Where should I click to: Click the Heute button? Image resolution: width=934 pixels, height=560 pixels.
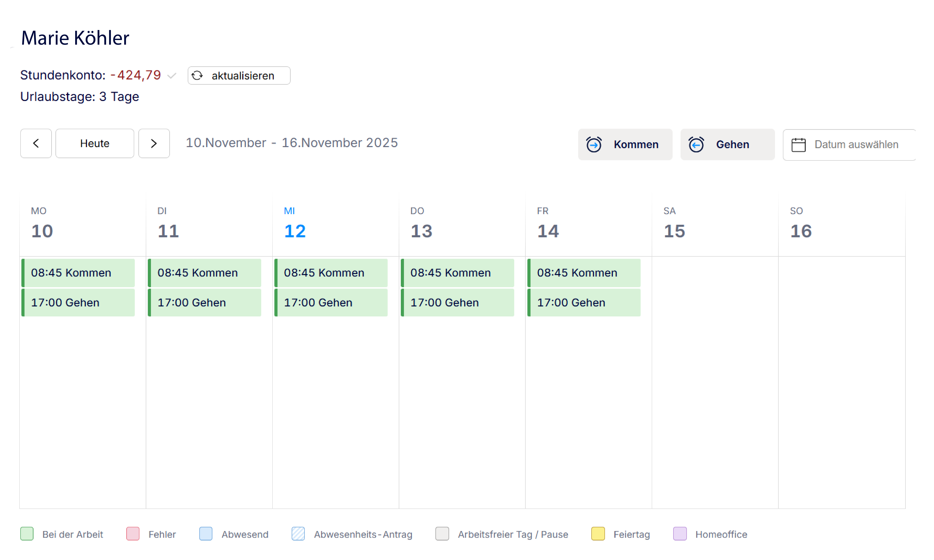click(94, 143)
